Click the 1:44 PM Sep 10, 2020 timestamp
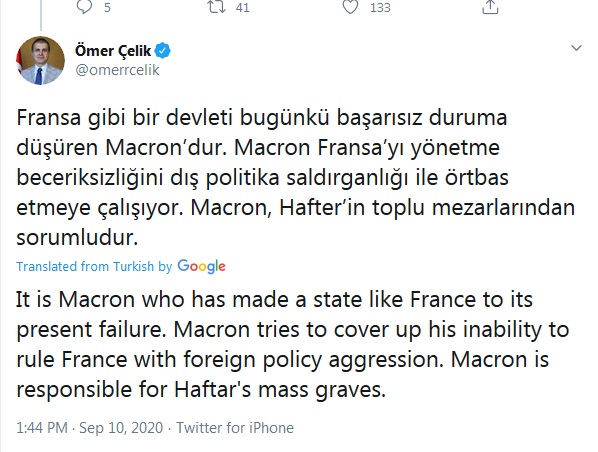598x452 pixels. click(x=89, y=428)
